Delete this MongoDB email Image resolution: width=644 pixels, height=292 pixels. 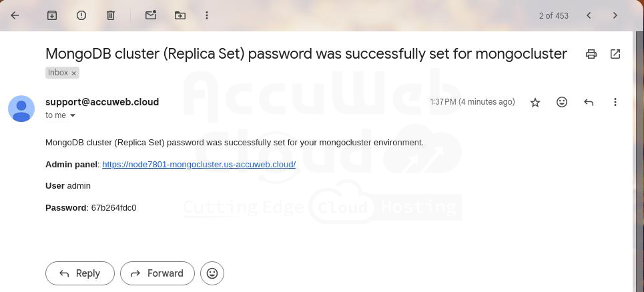pyautogui.click(x=111, y=15)
